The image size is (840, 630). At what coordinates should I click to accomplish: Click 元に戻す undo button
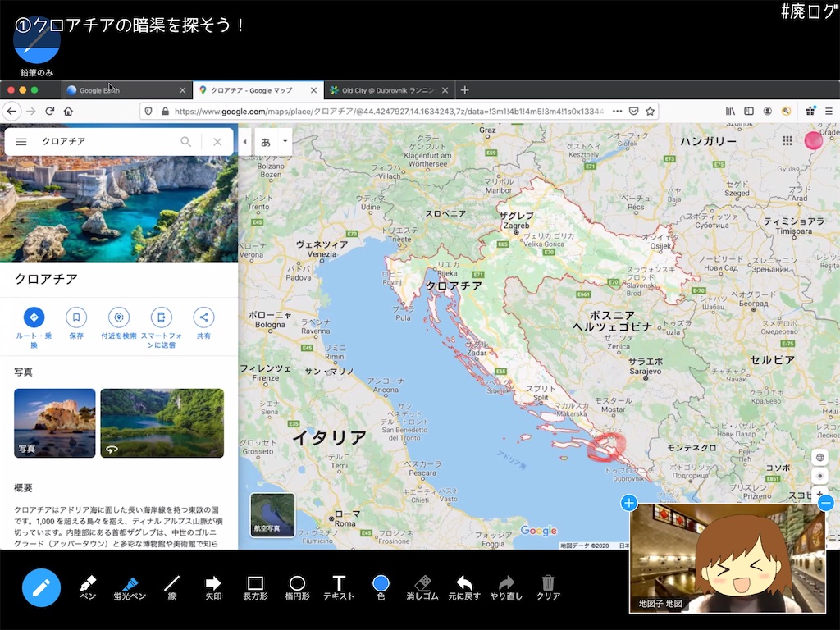(464, 587)
